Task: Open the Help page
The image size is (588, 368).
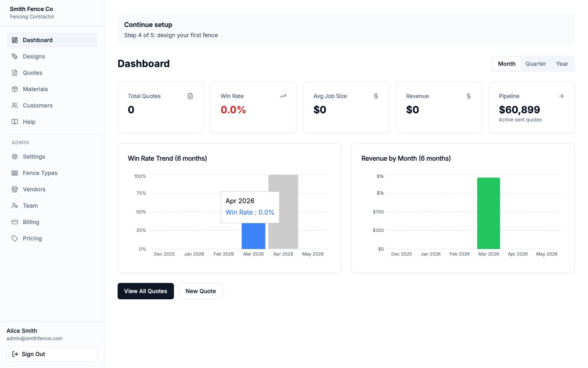Action: tap(52, 122)
